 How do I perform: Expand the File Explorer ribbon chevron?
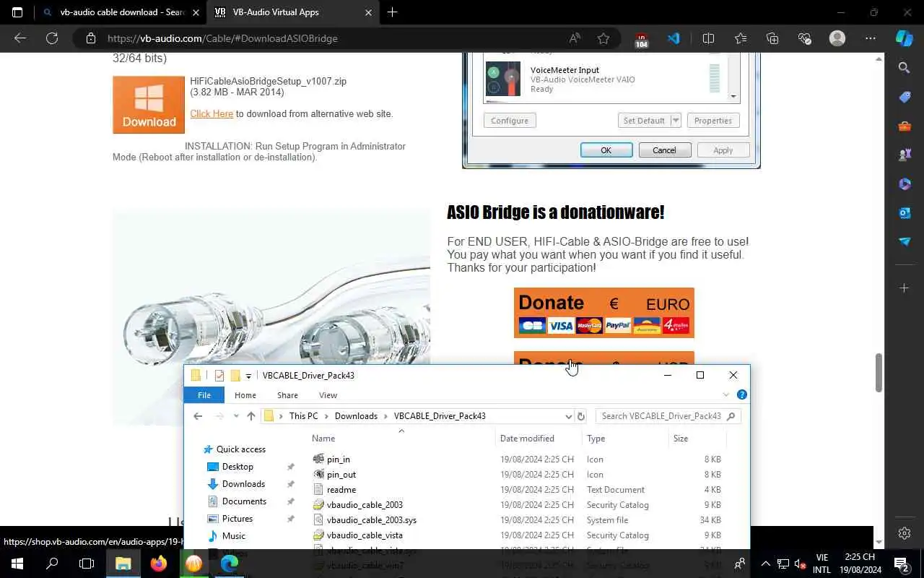click(726, 394)
